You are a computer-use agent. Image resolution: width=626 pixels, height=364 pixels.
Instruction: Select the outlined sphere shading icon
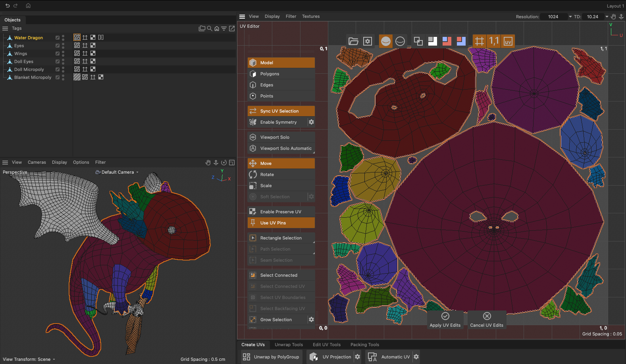[x=400, y=41]
